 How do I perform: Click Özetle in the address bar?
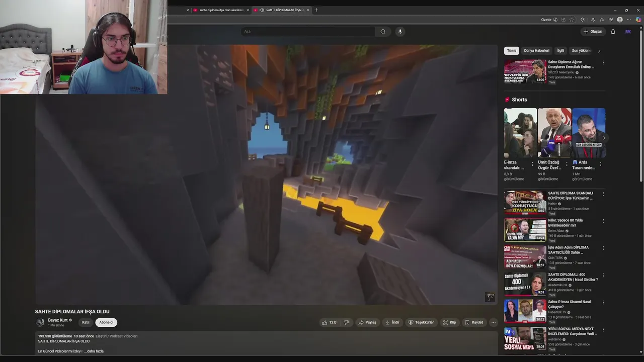[x=546, y=20]
